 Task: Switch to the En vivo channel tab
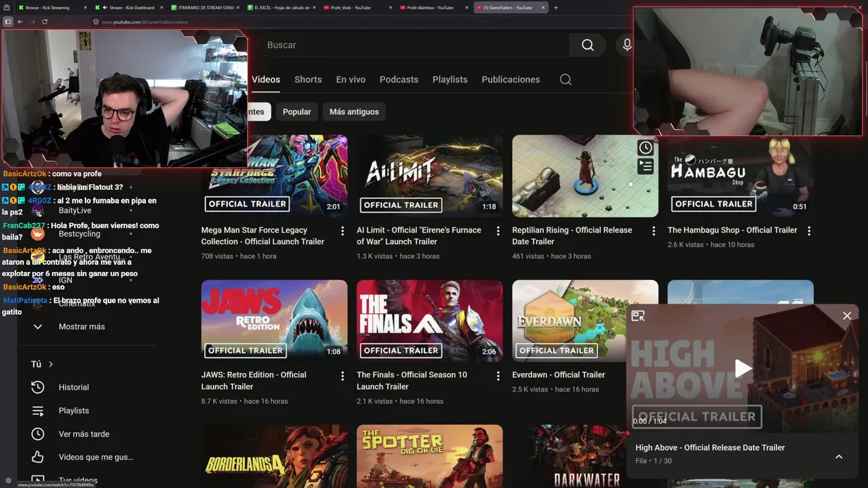tap(351, 79)
